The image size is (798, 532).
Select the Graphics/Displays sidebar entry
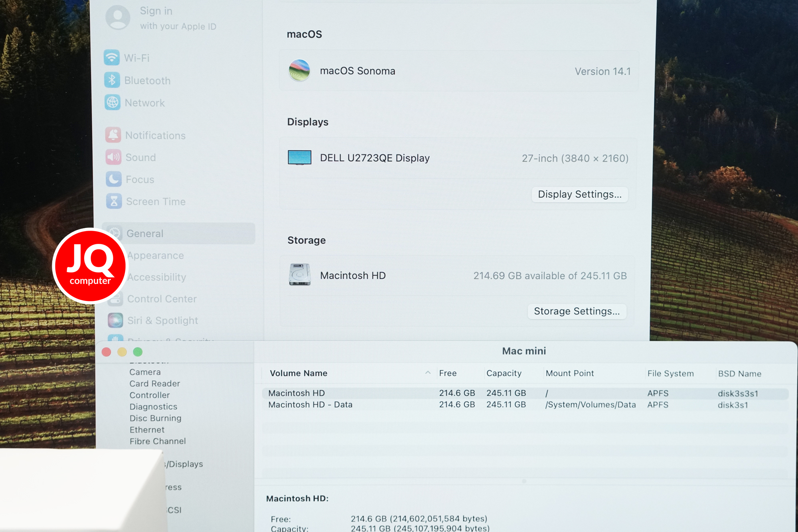(184, 464)
